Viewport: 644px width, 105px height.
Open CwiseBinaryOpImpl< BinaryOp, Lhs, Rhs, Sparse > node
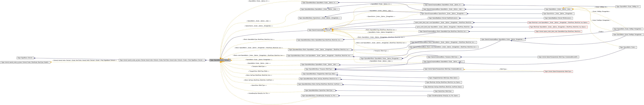[x=443, y=96]
